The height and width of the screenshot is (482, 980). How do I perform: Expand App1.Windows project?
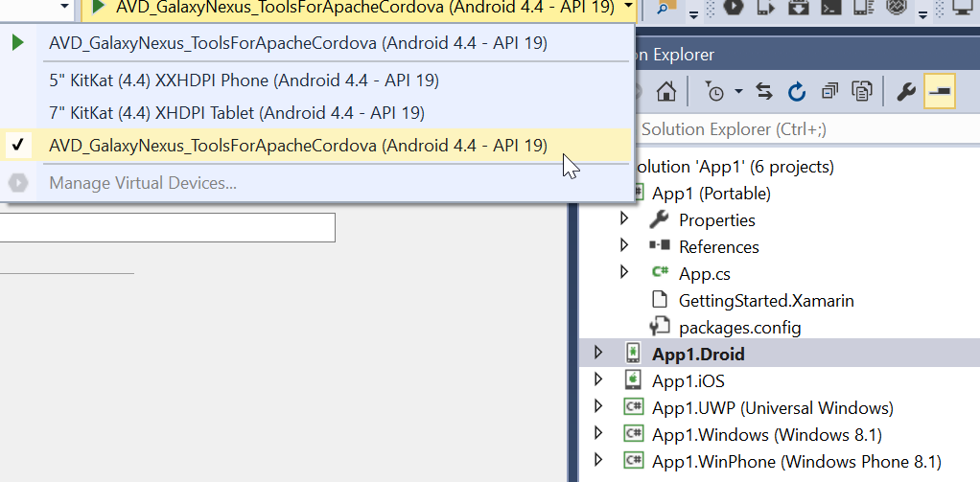(x=598, y=433)
